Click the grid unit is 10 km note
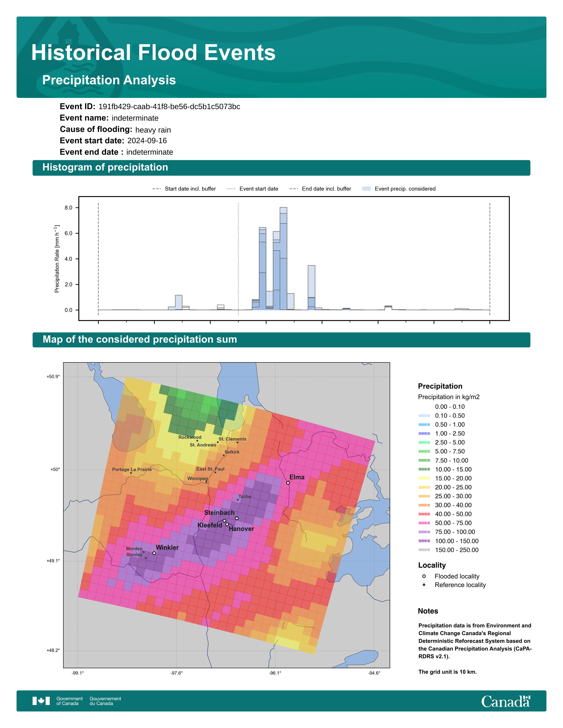Image resolution: width=563 pixels, height=728 pixels. tap(448, 672)
